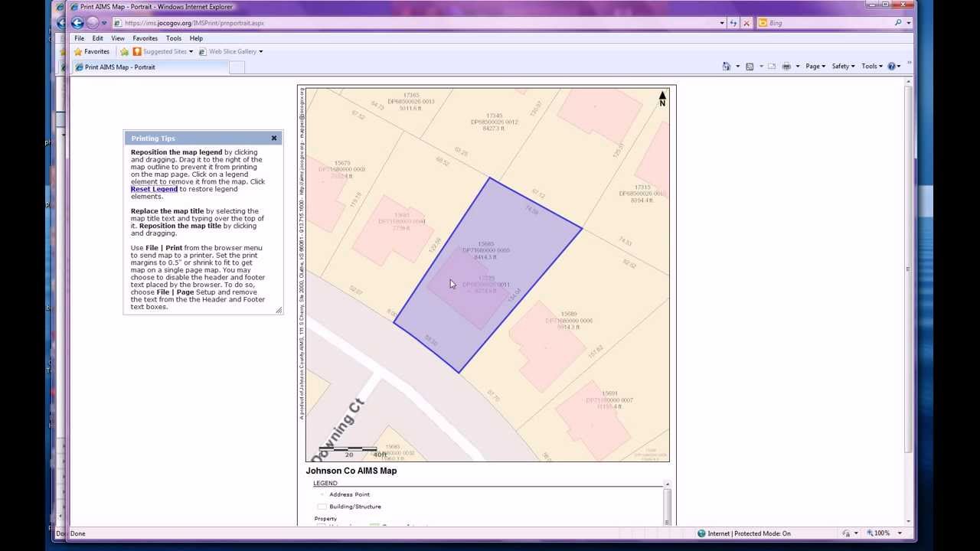
Task: Click the browser Forward button
Action: click(93, 23)
